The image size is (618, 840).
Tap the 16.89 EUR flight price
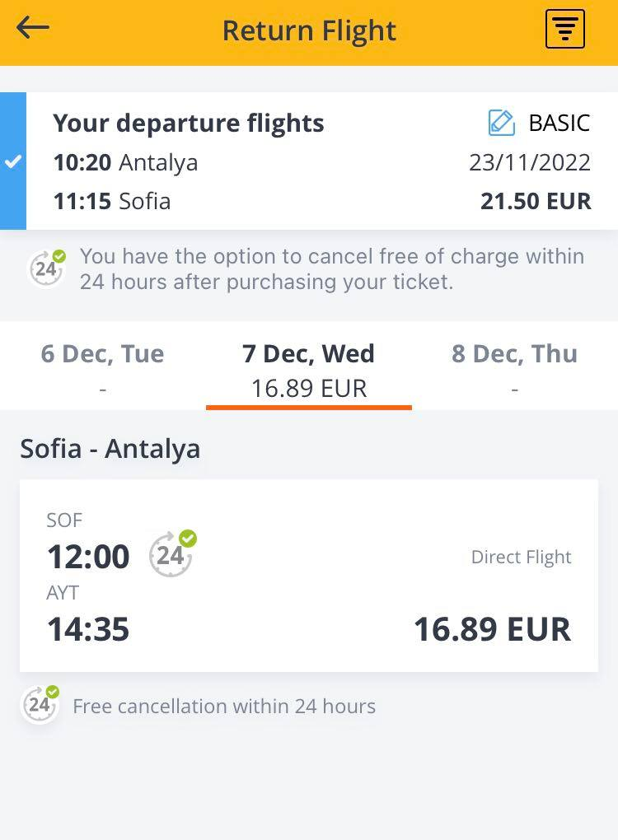point(492,629)
